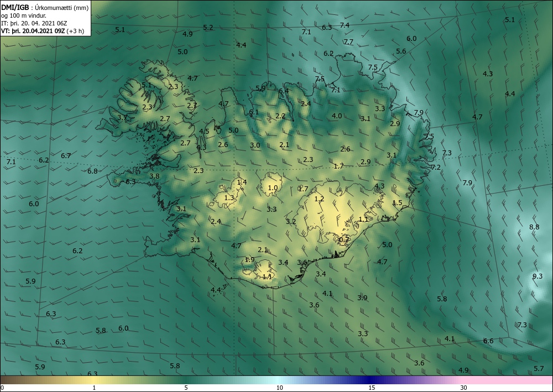Click the valid time 'VT: þri. 20.04.2021 09Z'

pos(33,30)
